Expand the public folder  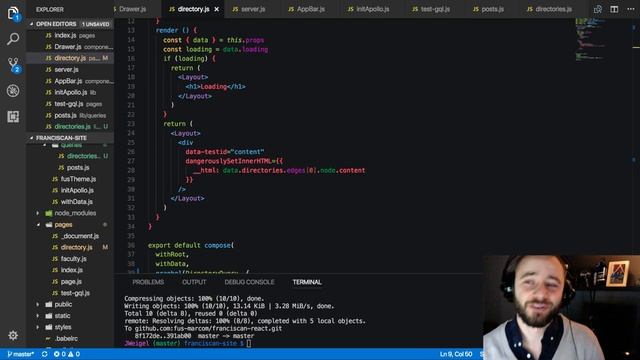coord(70,304)
